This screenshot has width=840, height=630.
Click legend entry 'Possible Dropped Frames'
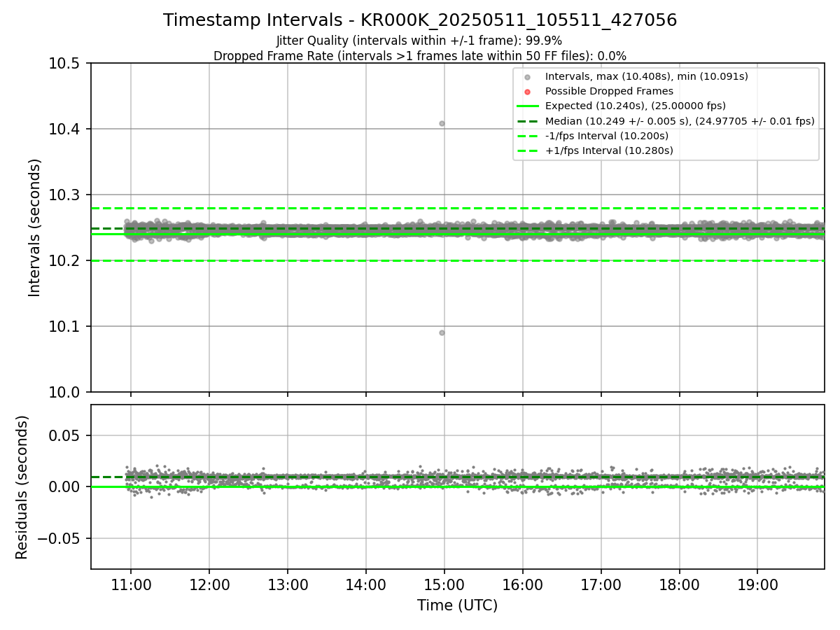click(x=609, y=91)
